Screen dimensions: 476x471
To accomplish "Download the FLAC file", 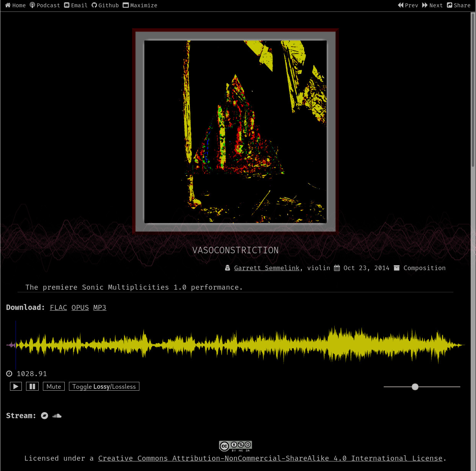I will pyautogui.click(x=59, y=308).
